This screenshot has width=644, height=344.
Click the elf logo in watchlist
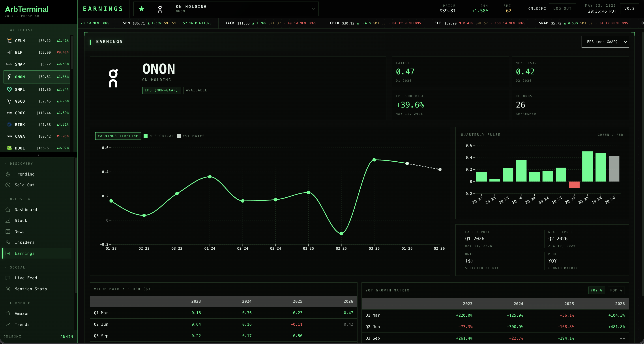(9, 52)
